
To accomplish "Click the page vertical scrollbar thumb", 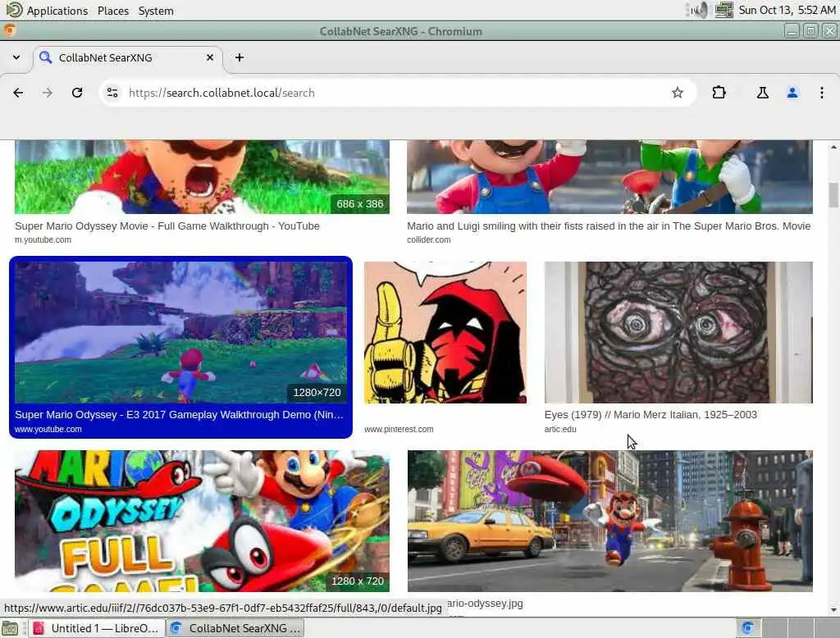I will (x=833, y=195).
